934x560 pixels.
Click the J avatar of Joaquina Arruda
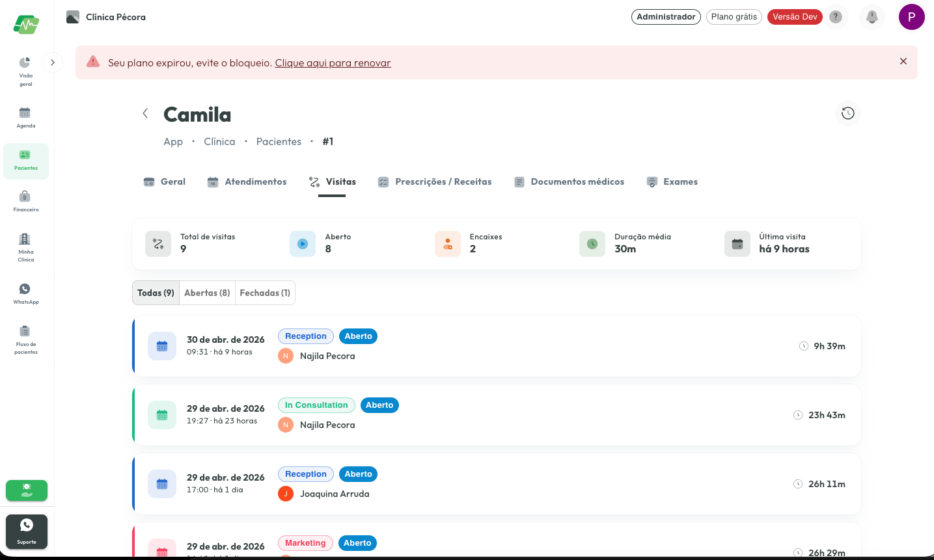point(286,494)
